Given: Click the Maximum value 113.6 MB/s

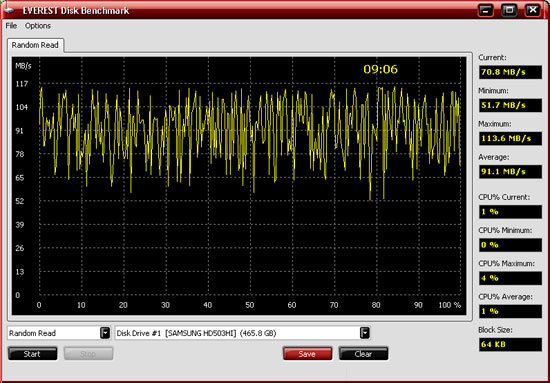Looking at the screenshot, I should point(510,139).
